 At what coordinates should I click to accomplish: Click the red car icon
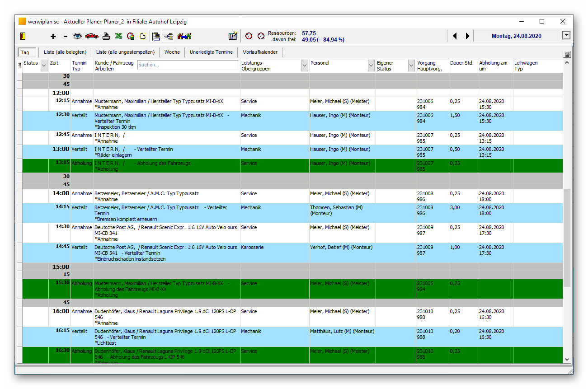point(92,36)
